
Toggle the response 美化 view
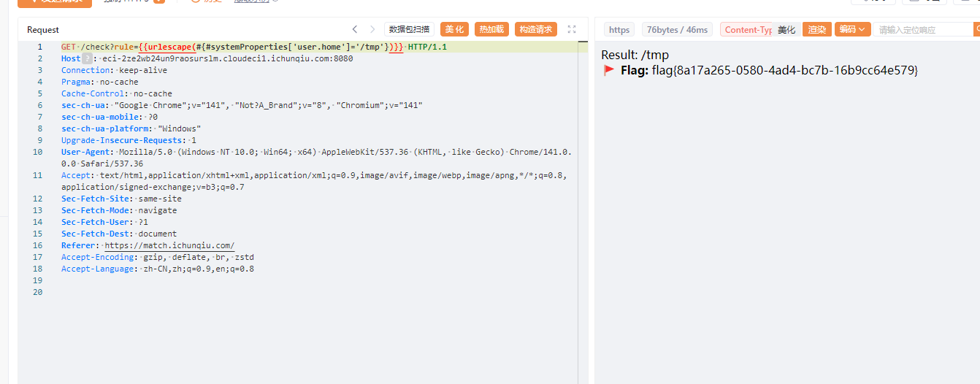pos(786,30)
